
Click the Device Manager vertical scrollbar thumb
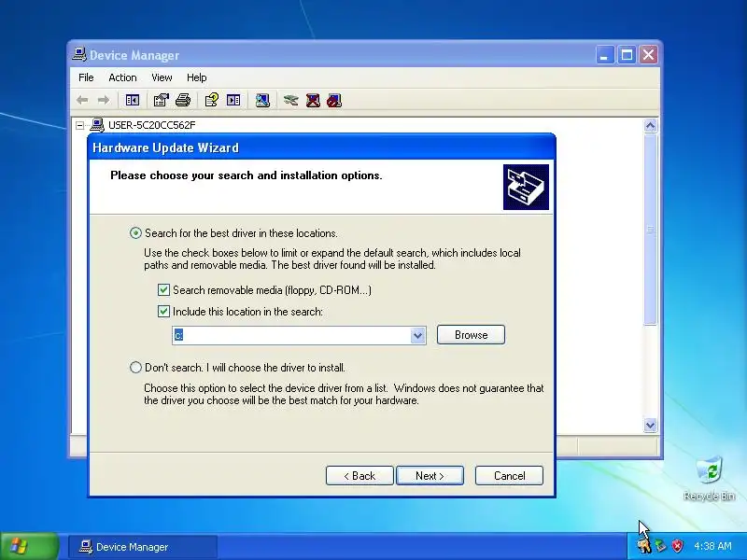[650, 229]
